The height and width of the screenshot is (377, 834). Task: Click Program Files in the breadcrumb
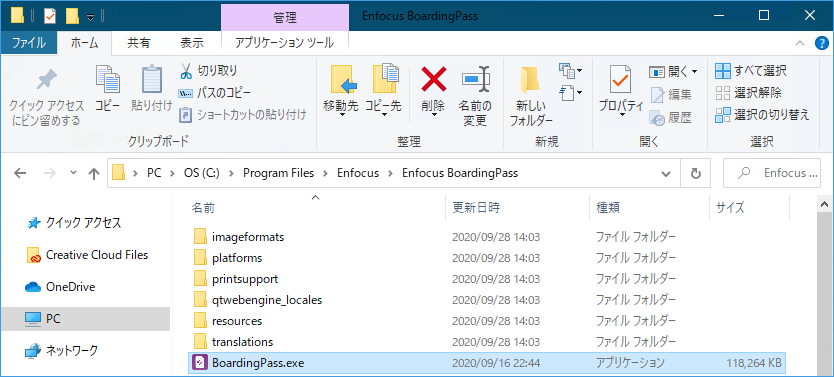pyautogui.click(x=278, y=173)
